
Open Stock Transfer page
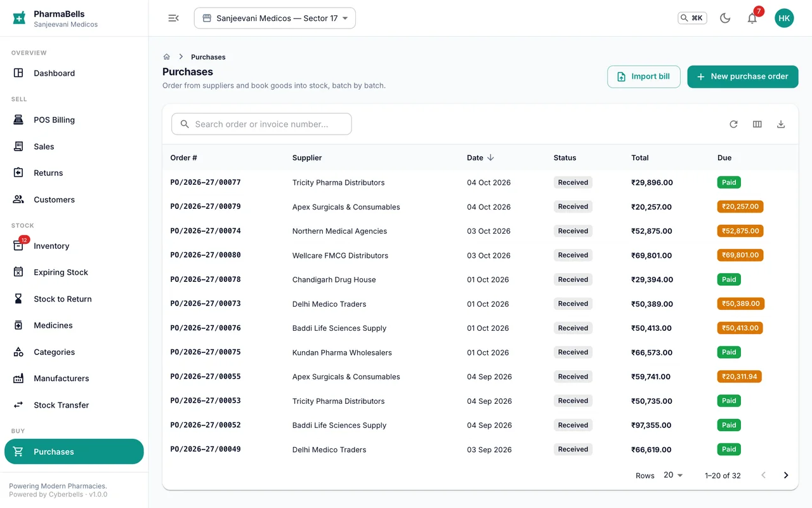coord(74,405)
